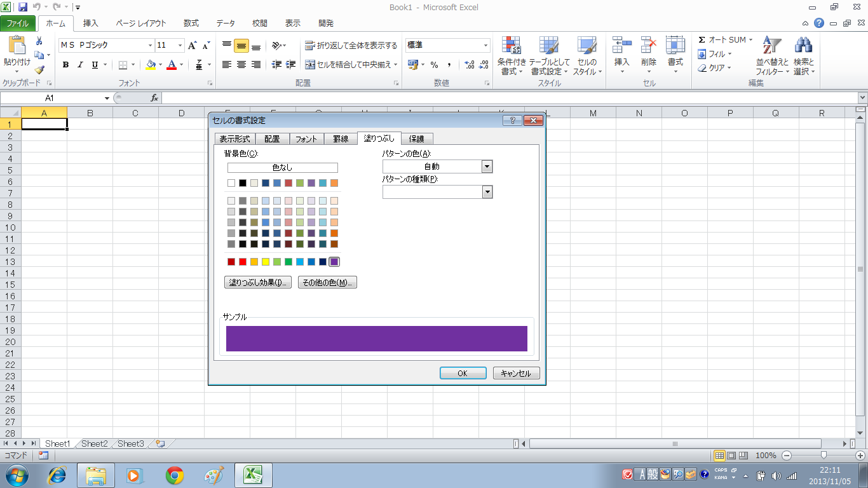Screen dimensions: 868x488
Task: Open the パターンの種類 dropdown list
Action: click(x=487, y=192)
